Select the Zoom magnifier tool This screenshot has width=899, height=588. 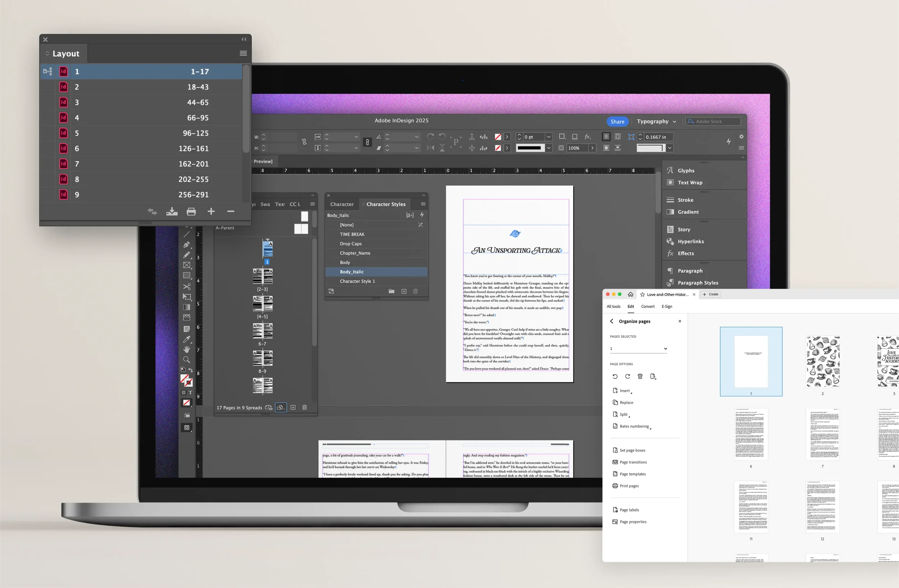click(x=187, y=359)
